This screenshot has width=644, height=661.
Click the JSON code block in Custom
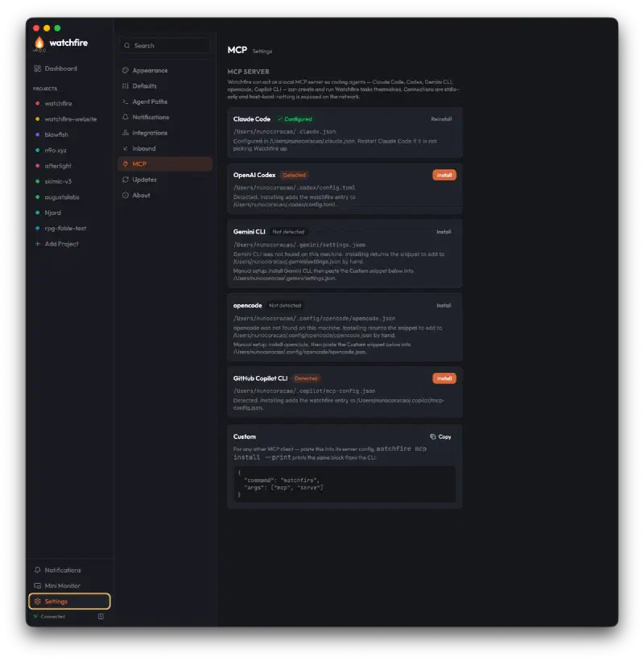345,484
